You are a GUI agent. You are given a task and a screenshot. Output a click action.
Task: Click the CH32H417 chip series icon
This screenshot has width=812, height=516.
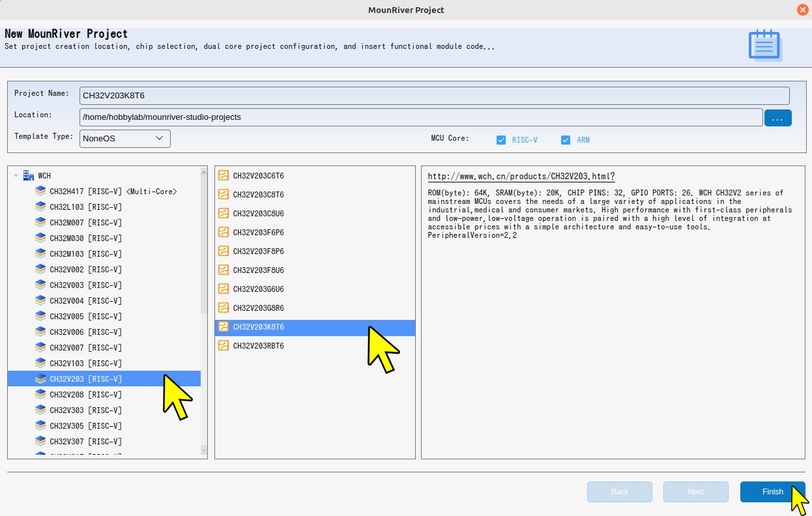click(x=40, y=192)
